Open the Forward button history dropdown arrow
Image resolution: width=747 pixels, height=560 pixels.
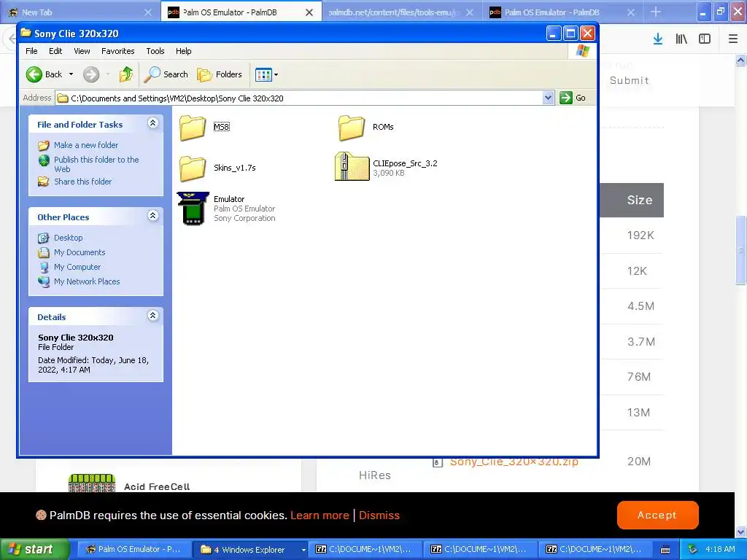tap(108, 74)
